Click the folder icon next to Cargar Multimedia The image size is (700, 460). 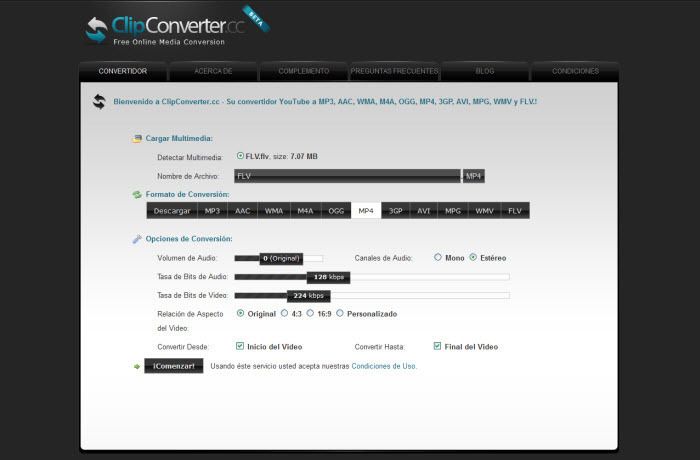[137, 139]
